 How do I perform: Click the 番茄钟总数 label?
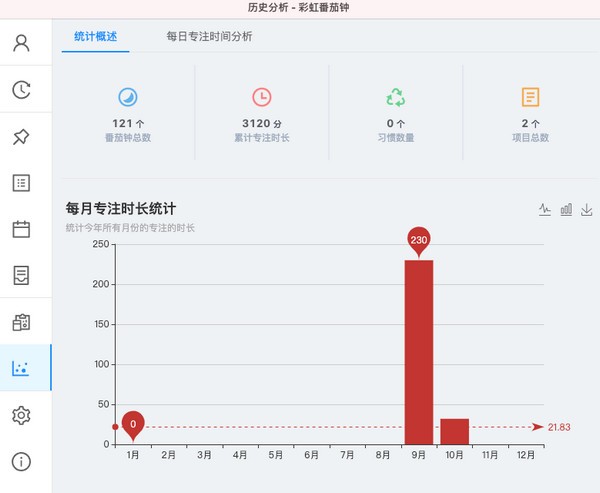click(128, 138)
